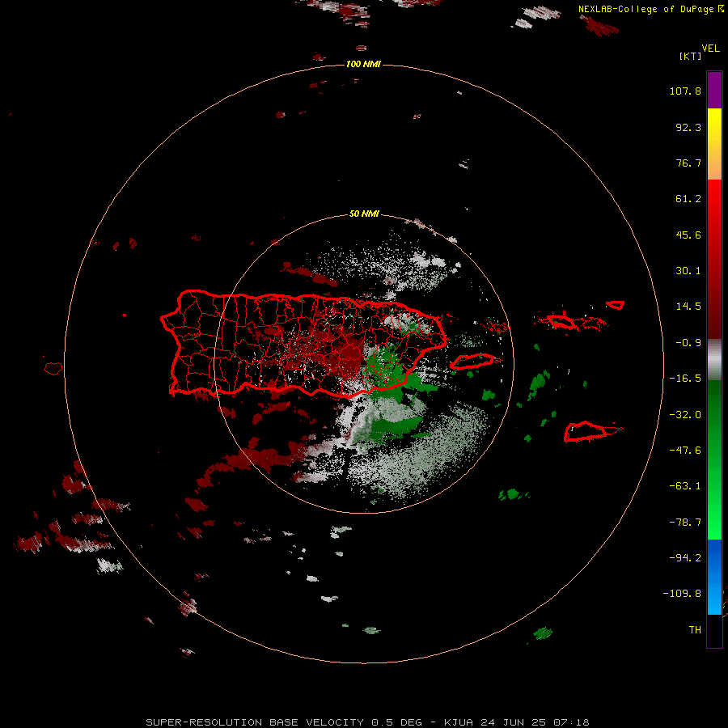Click the -63.1 legend value

click(x=685, y=486)
